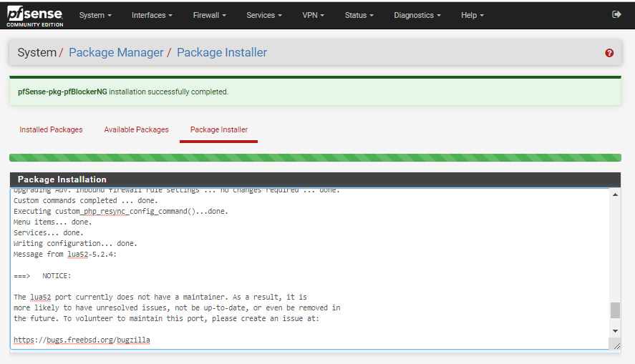This screenshot has width=635, height=364.
Task: Expand the Services menu
Action: click(x=264, y=15)
